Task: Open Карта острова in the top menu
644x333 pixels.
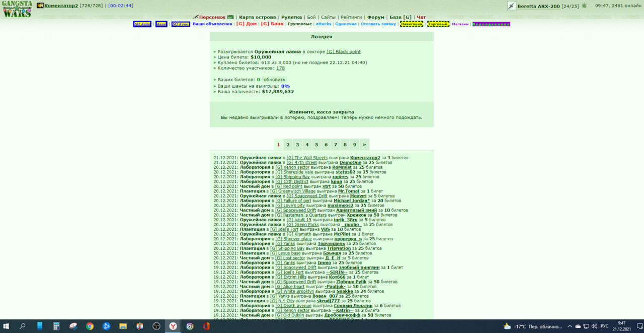Action: pyautogui.click(x=257, y=17)
